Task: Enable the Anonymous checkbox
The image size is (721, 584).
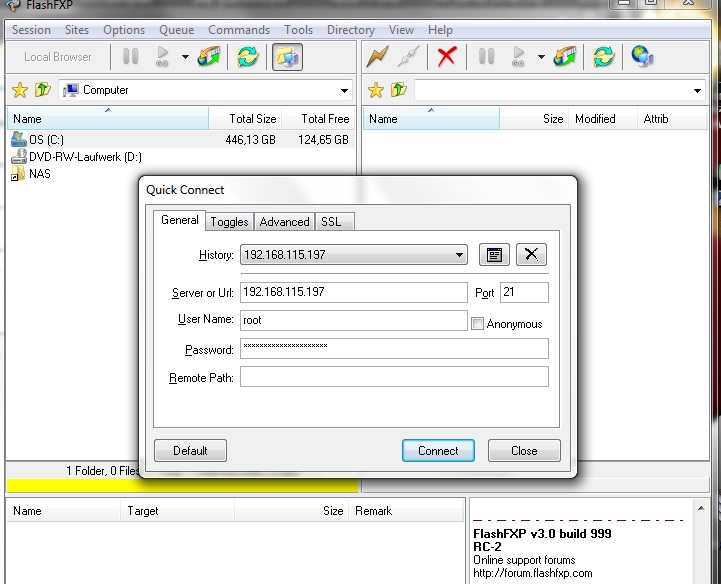Action: tap(477, 324)
